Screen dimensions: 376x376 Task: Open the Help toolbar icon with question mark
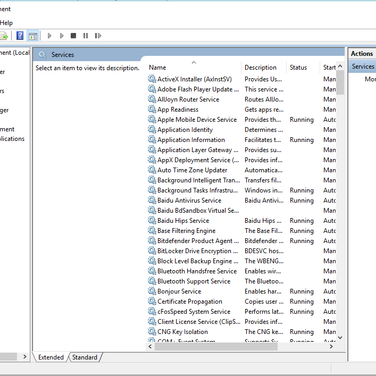pos(20,35)
